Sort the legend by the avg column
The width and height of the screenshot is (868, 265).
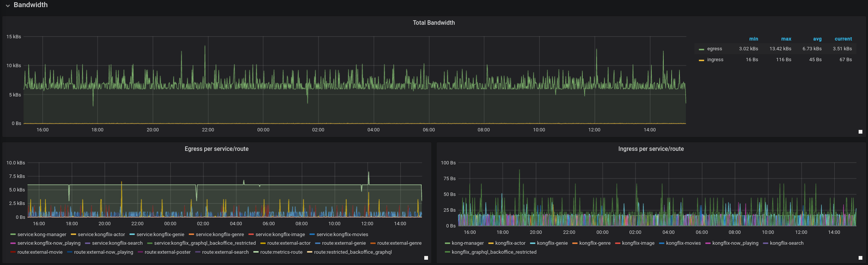pos(817,39)
